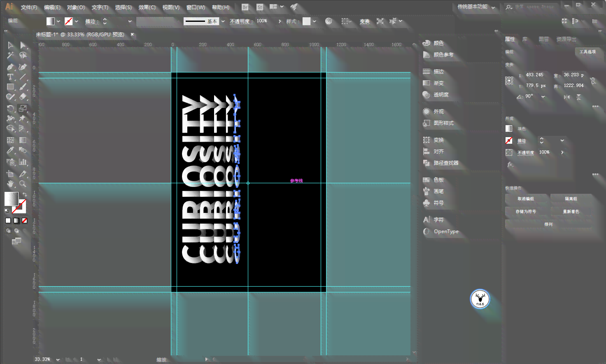Choose the Eraser tool
Image resolution: width=606 pixels, height=364 pixels.
[x=23, y=97]
